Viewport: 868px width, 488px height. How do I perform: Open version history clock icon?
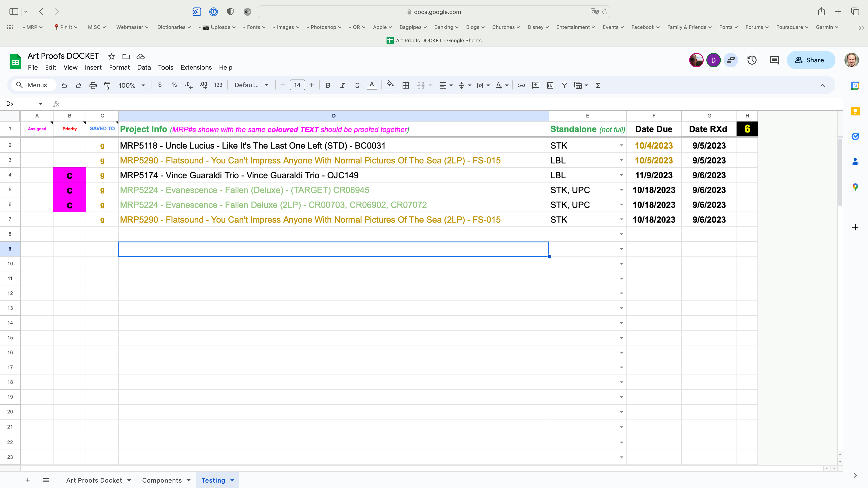[752, 60]
